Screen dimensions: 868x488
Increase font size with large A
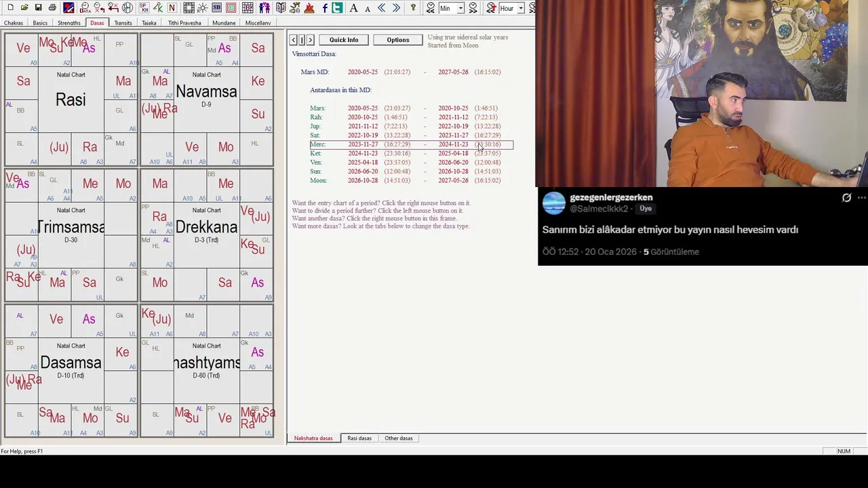[x=353, y=7]
